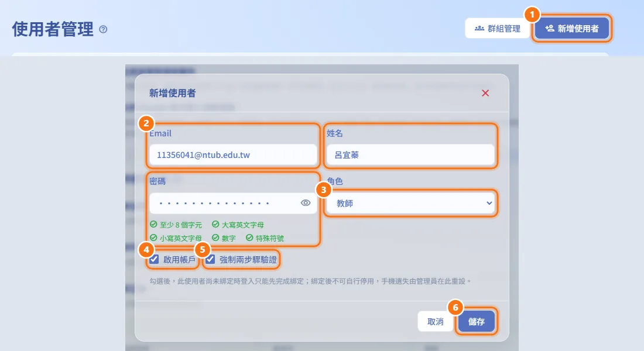
Task: Click the 至少 8 個字元 requirement text
Action: click(x=181, y=225)
